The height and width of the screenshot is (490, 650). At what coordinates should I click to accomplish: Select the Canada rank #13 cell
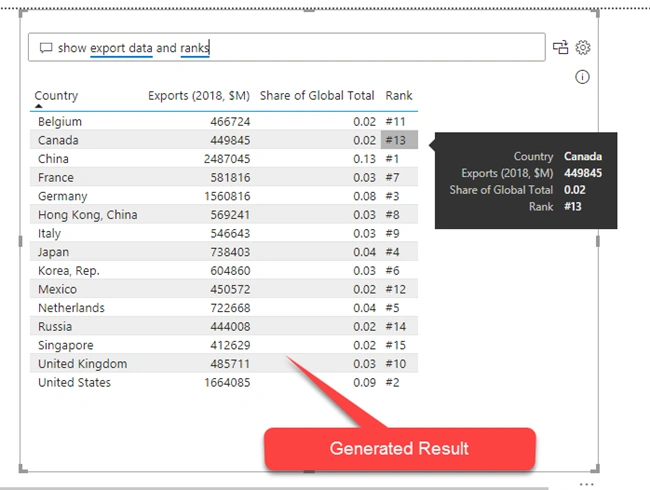(x=399, y=140)
